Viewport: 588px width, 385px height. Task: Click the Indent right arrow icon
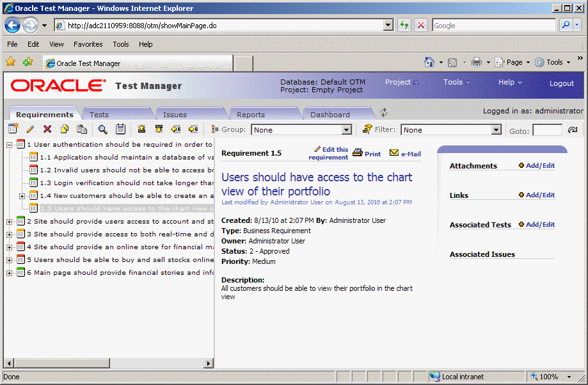click(193, 129)
